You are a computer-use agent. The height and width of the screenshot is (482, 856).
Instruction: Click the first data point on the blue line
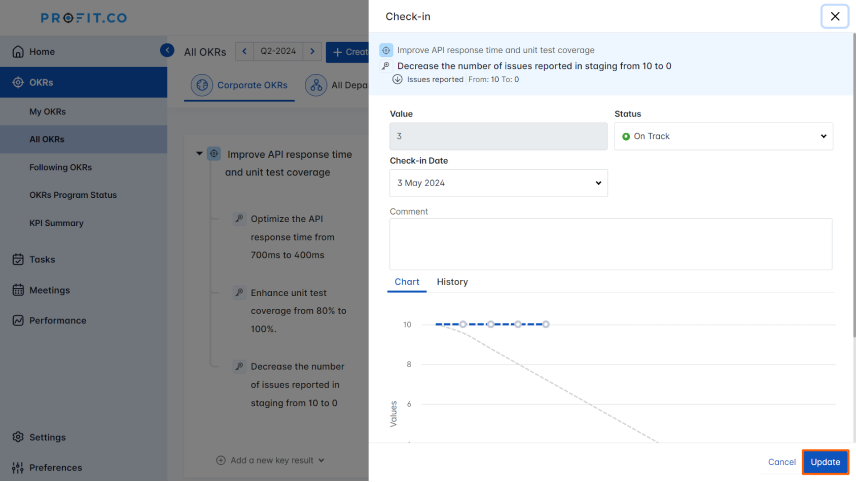463,324
